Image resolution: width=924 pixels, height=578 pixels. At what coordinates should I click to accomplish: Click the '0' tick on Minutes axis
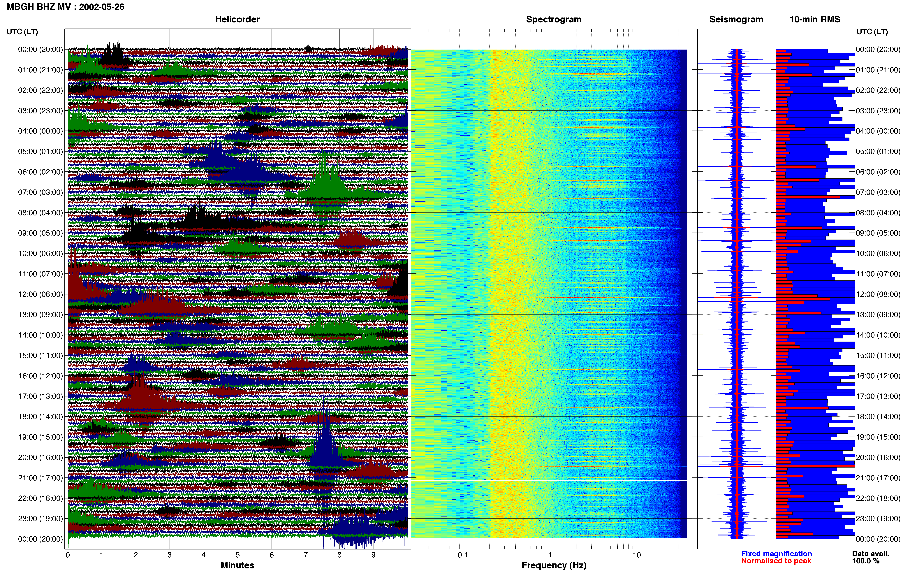click(68, 555)
